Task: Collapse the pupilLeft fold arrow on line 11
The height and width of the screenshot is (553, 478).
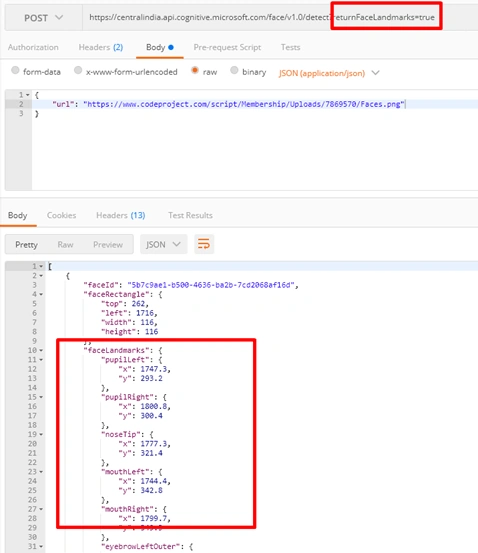Action: click(41, 360)
